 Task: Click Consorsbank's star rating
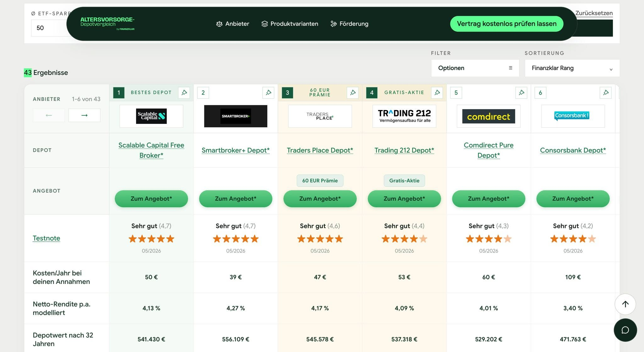(x=573, y=239)
